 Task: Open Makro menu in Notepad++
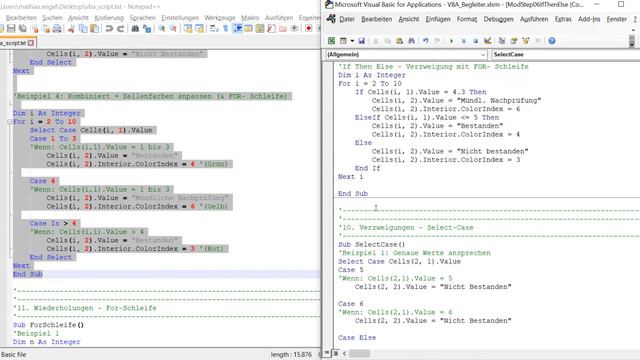[x=250, y=18]
